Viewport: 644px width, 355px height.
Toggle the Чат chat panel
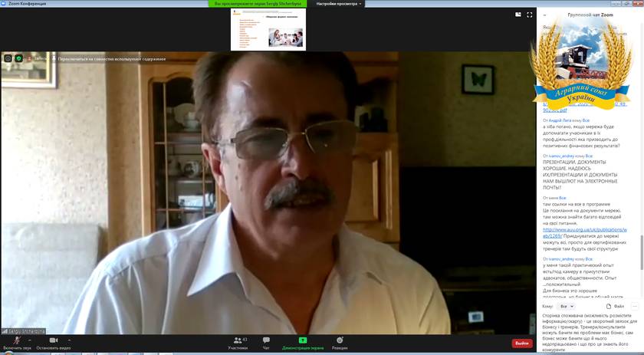[x=266, y=343]
